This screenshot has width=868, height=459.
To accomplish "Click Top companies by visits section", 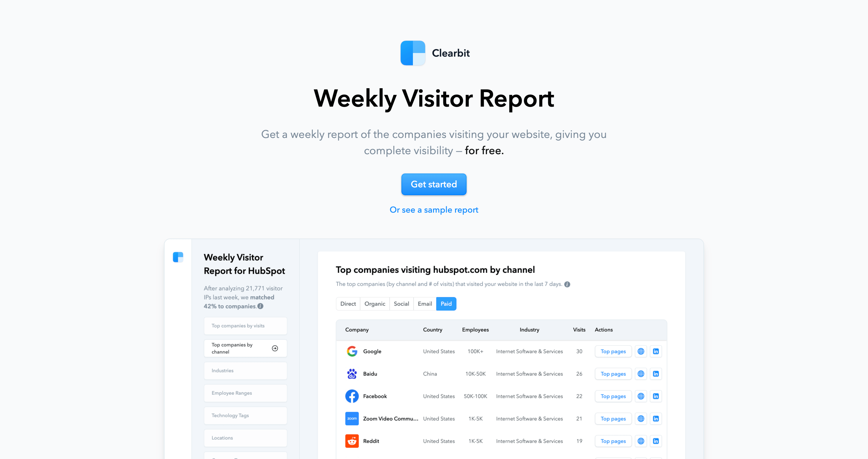I will click(x=245, y=326).
